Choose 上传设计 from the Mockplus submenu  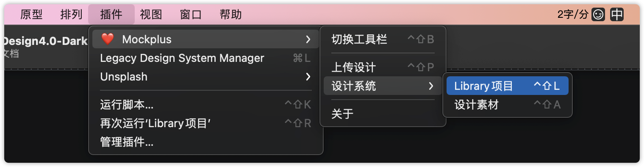click(383, 67)
